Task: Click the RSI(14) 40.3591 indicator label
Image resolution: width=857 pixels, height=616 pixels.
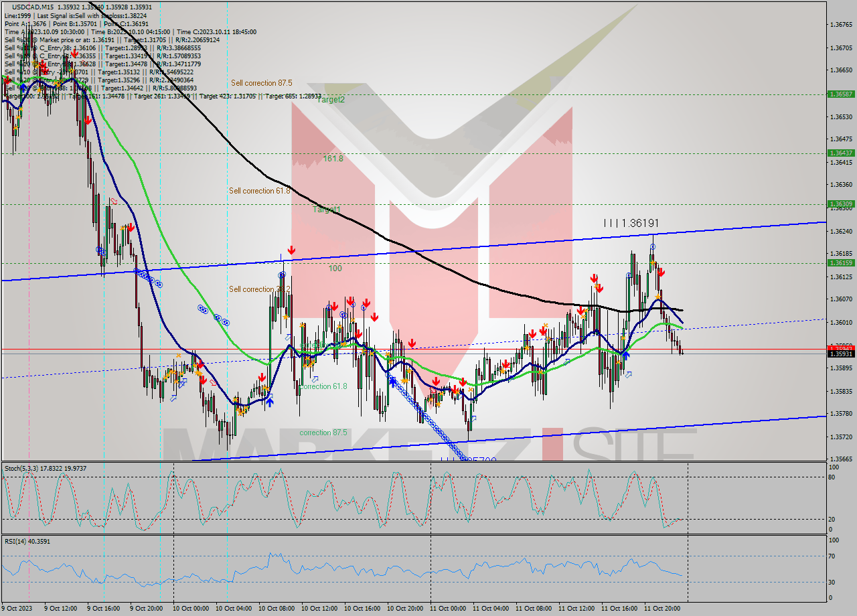Action: pyautogui.click(x=27, y=541)
